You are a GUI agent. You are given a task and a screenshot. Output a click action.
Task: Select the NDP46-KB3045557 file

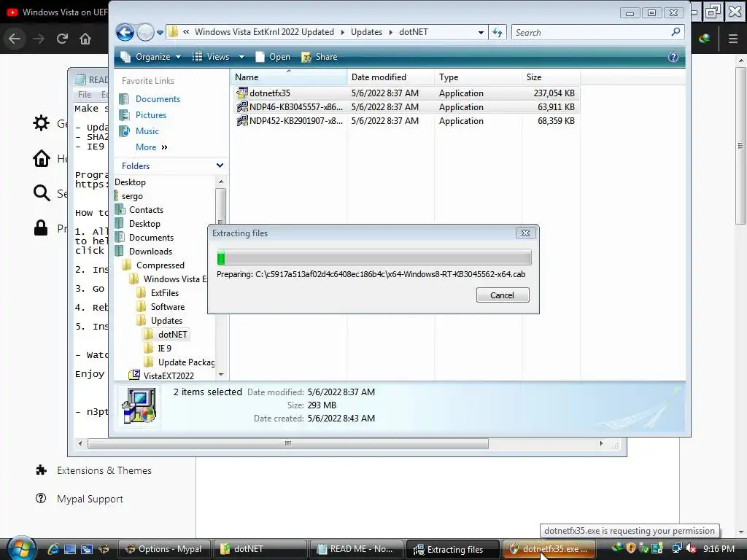pos(406,107)
